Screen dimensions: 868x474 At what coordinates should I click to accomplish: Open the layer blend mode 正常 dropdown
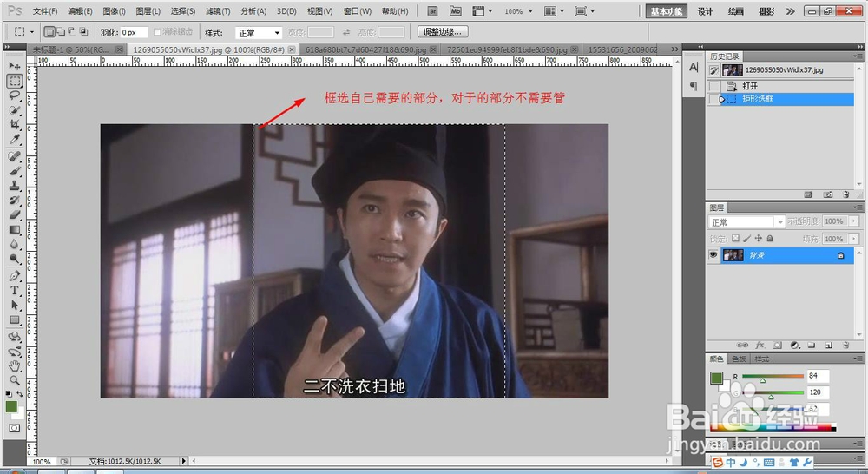[x=746, y=222]
